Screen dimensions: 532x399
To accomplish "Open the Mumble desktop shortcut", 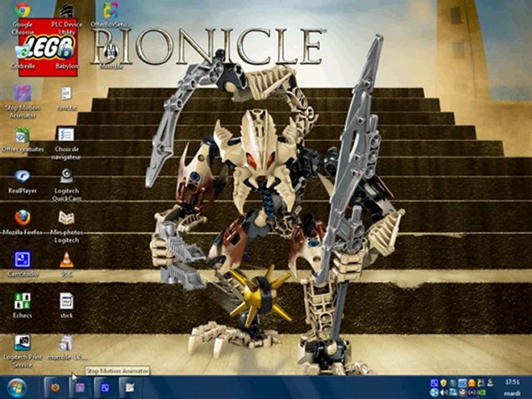I will click(x=111, y=56).
